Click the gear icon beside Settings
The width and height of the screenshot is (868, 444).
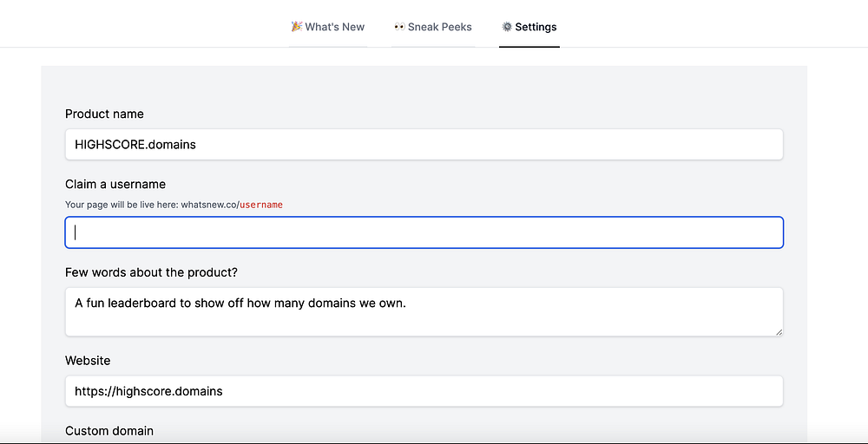pos(507,27)
